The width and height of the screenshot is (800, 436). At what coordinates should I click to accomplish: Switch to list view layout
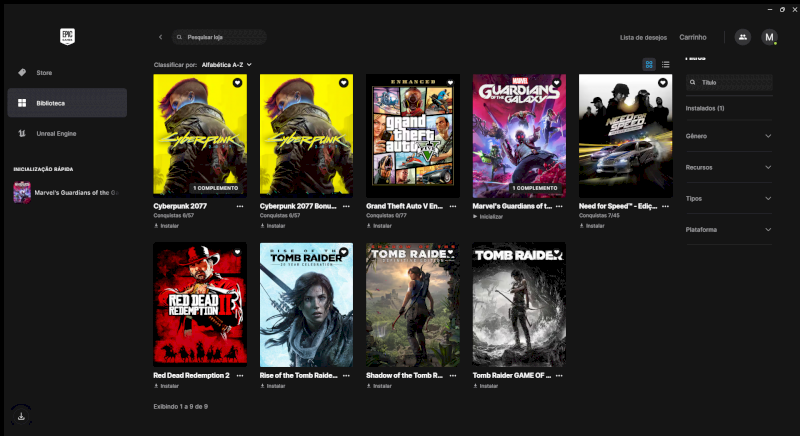click(665, 64)
